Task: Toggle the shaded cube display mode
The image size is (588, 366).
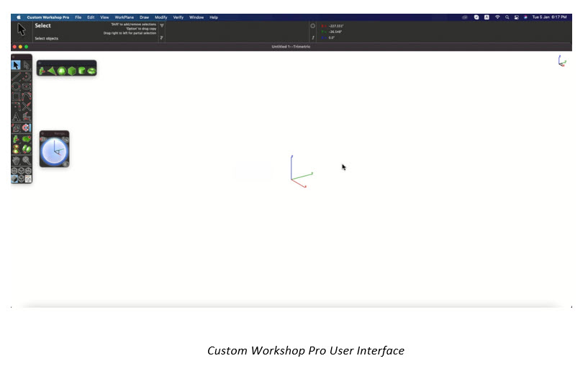Action: click(x=14, y=179)
